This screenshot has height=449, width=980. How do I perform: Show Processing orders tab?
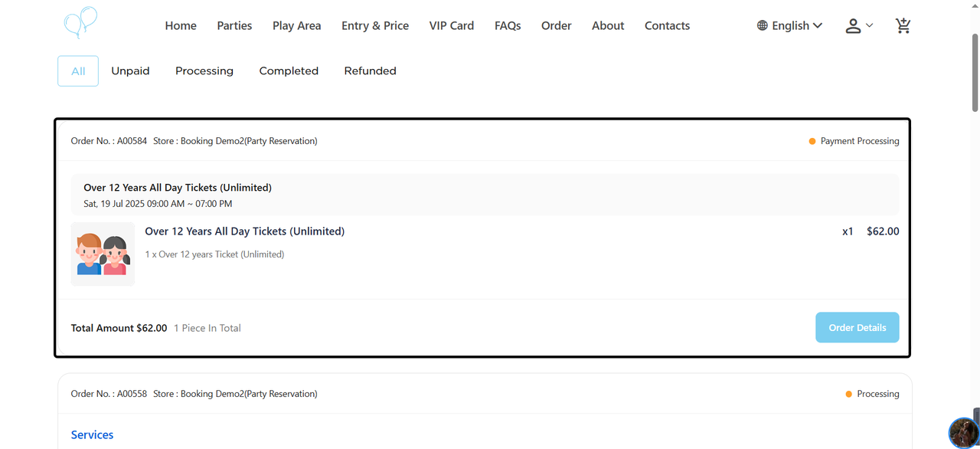[204, 71]
